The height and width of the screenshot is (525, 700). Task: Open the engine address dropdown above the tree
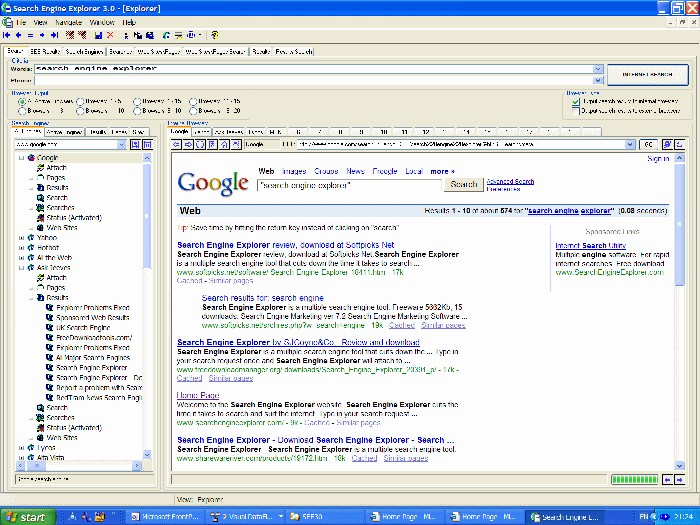121,145
